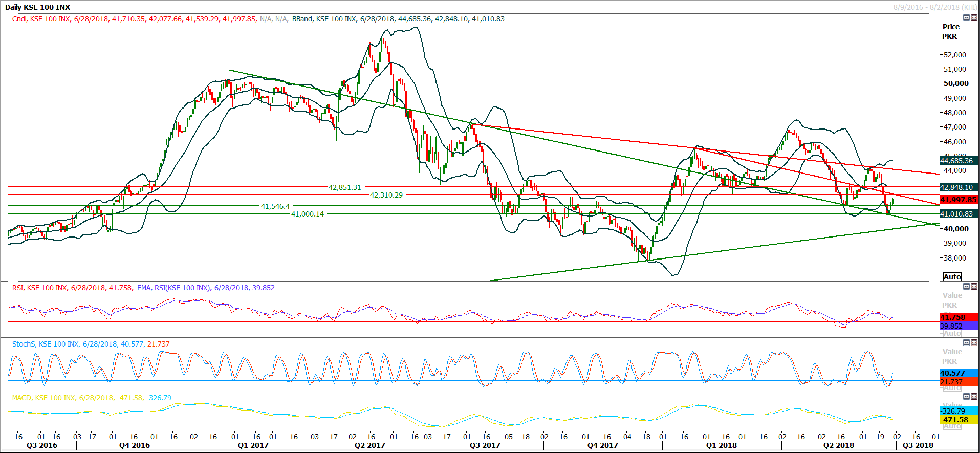Click the 38,000 price axis label

[955, 258]
